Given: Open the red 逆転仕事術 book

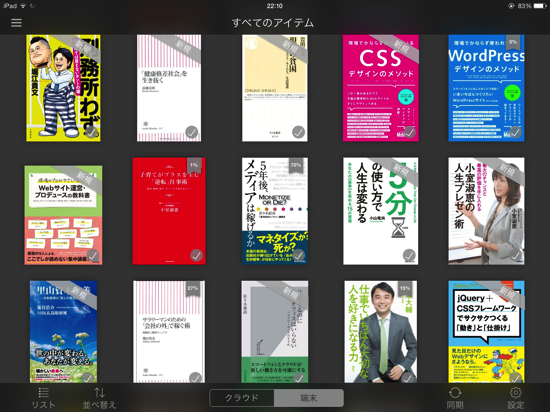Looking at the screenshot, I should click(169, 211).
